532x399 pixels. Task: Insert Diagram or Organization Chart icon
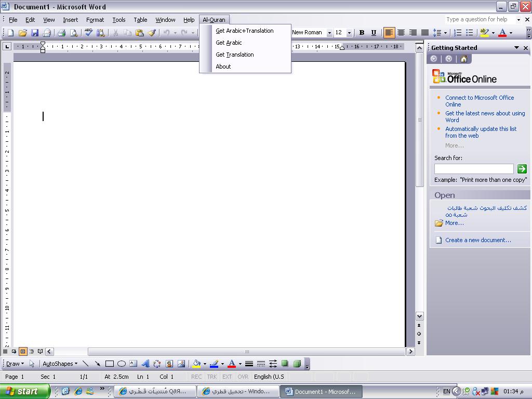click(x=157, y=364)
